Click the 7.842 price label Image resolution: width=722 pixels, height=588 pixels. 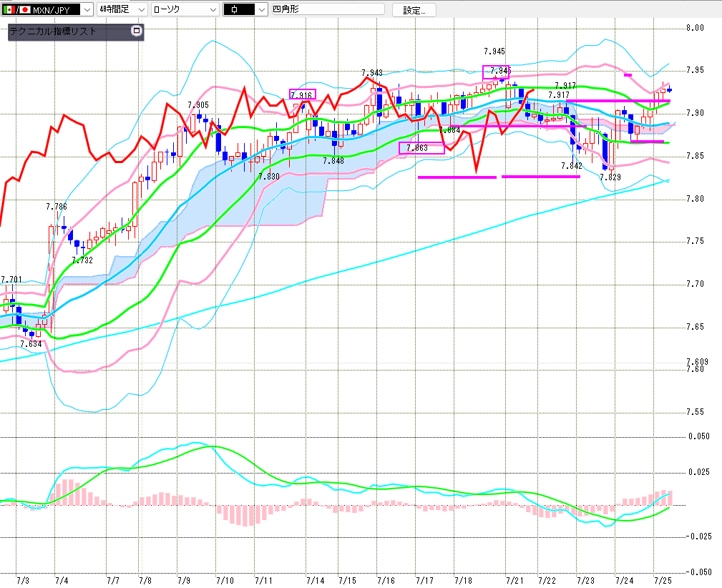pyautogui.click(x=572, y=166)
